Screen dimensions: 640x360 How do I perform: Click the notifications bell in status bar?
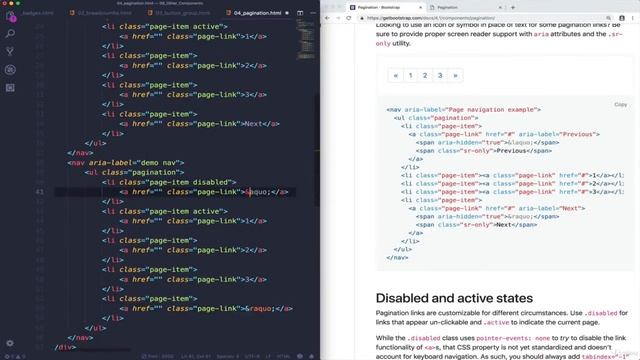click(x=311, y=356)
